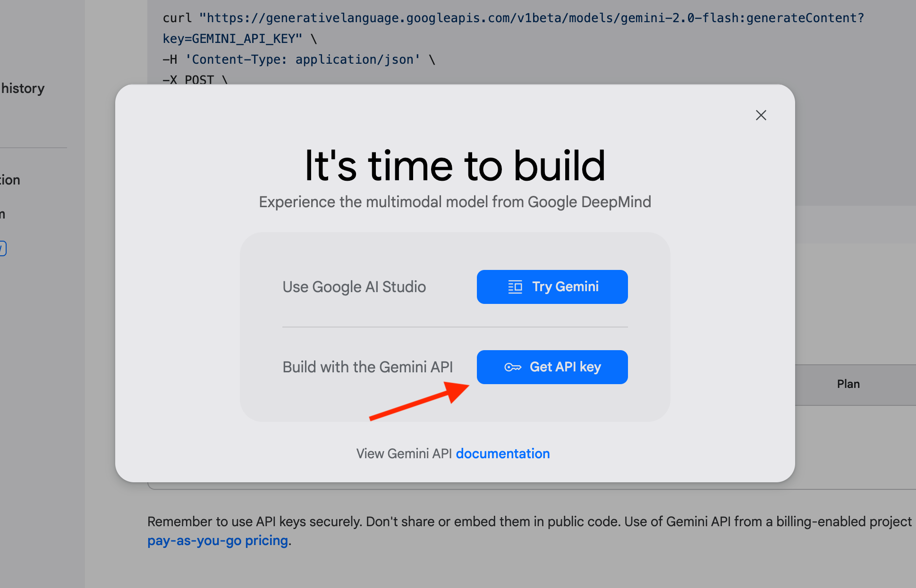Viewport: 916px width, 588px height.
Task: Click the Get API key button
Action: pos(552,367)
